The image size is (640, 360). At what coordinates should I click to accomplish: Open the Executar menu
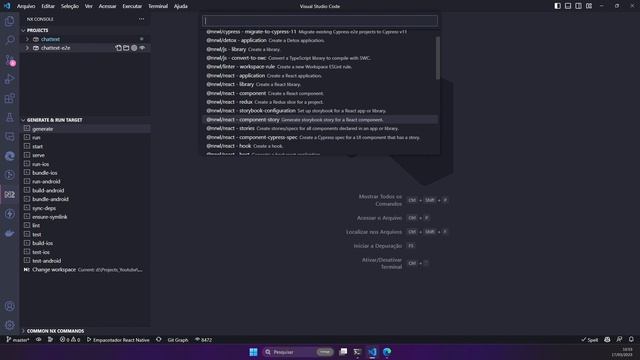pos(132,6)
